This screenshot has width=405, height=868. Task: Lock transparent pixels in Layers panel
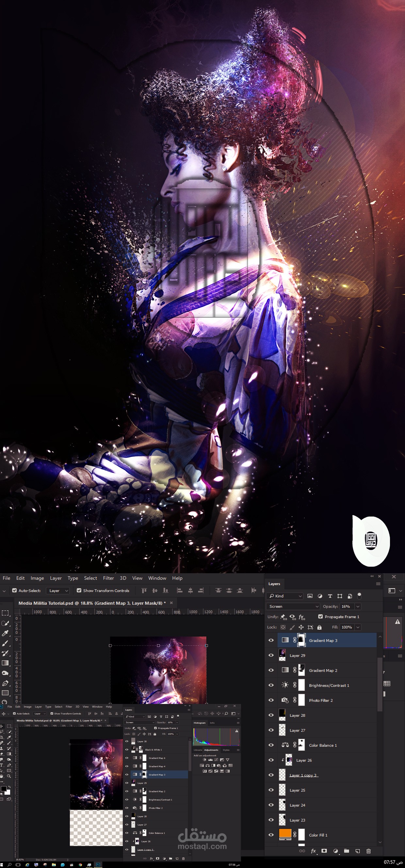click(283, 627)
